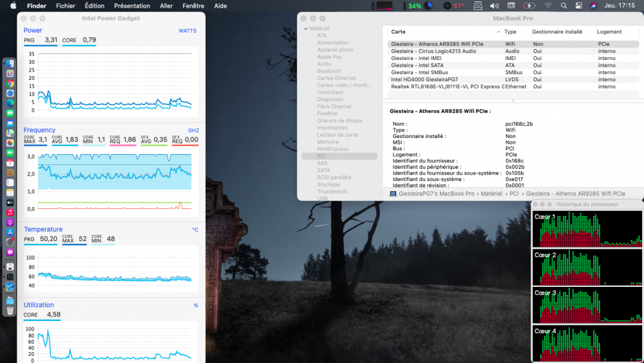Open Trash in the Dock
The height and width of the screenshot is (363, 644).
[10, 310]
